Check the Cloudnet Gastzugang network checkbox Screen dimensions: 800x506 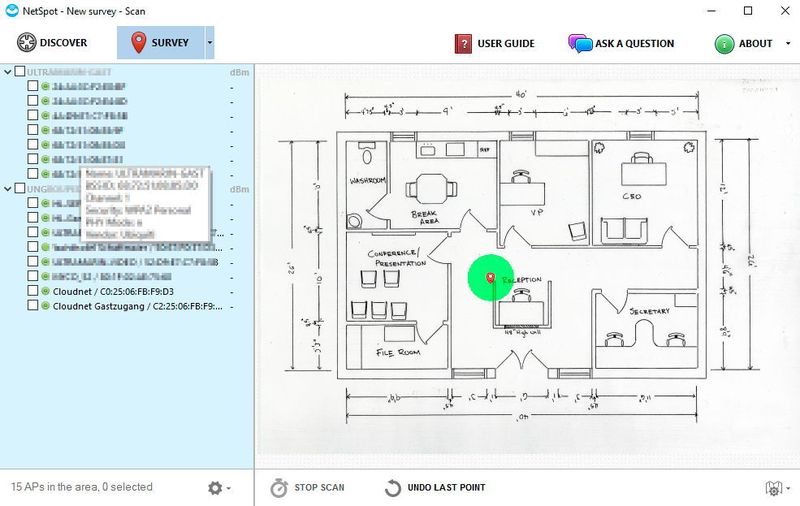[x=33, y=306]
